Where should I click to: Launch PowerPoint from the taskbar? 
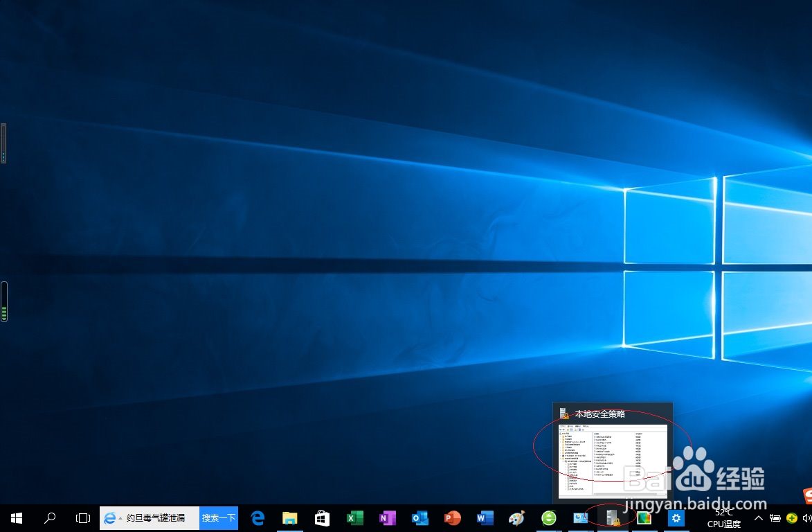pos(452,517)
